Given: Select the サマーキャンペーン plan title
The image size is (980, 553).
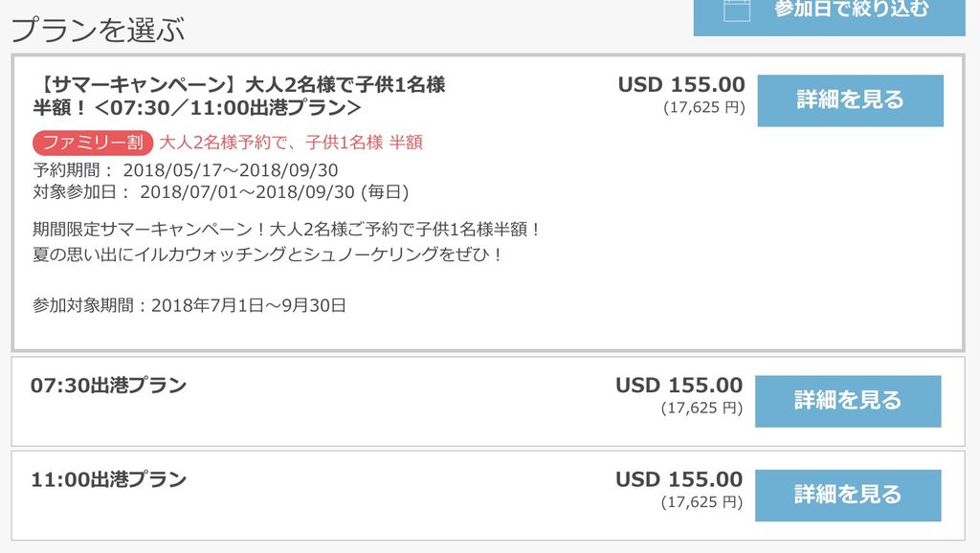Looking at the screenshot, I should tap(238, 96).
